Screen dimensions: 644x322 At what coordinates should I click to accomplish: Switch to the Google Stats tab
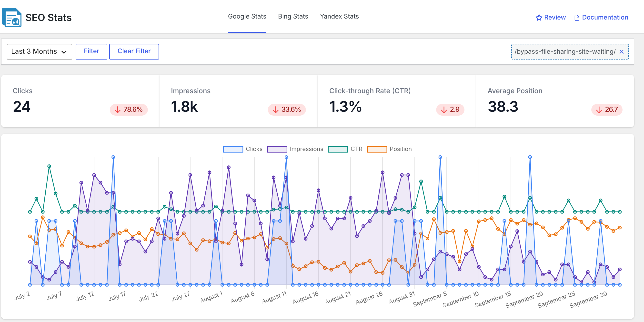coord(247,17)
